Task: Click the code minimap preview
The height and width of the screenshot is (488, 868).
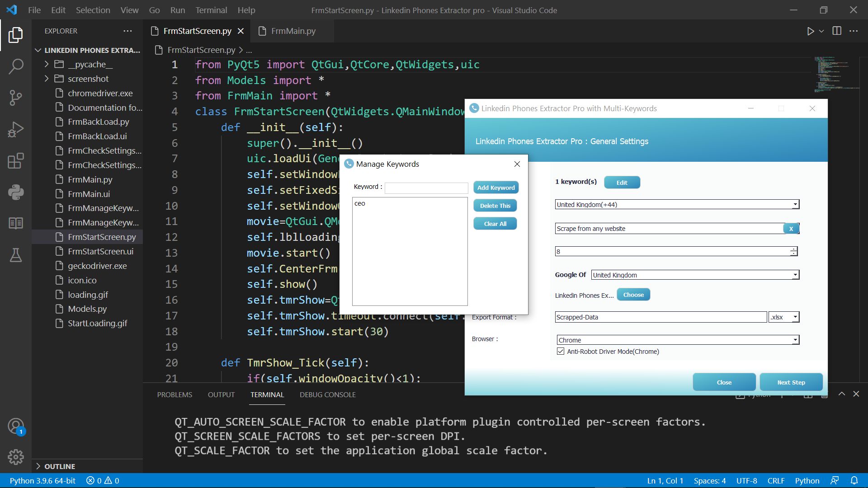Action: 836,75
